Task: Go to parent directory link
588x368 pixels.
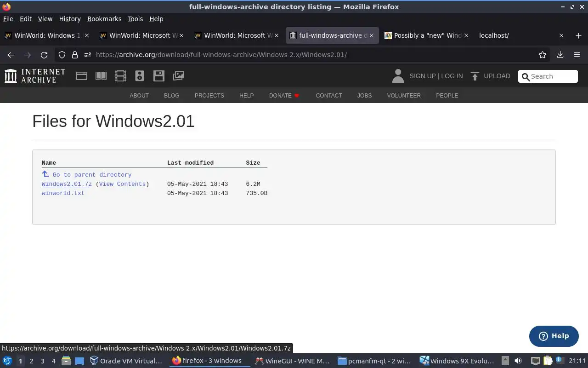Action: coord(92,175)
